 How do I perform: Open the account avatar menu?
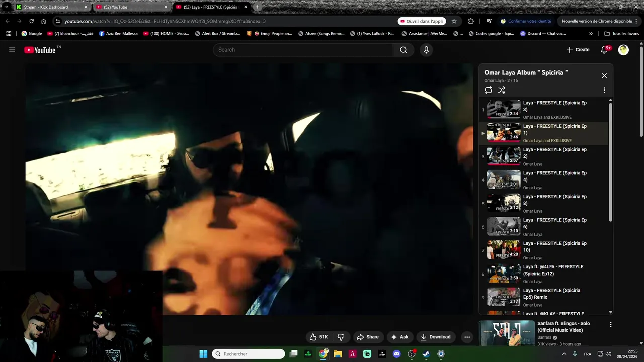click(x=623, y=50)
